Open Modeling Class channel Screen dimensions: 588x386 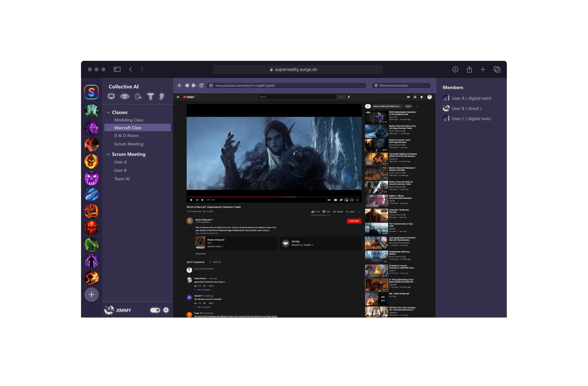(x=129, y=120)
